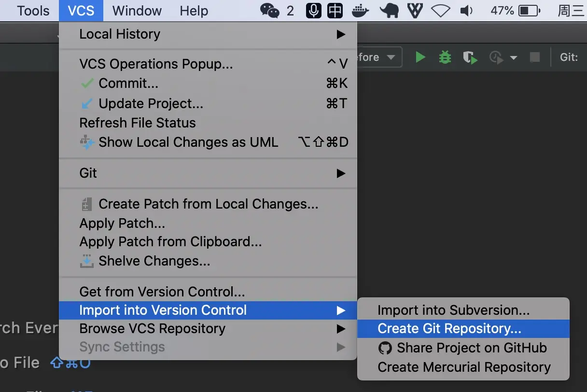Viewport: 587px width, 392px height.
Task: Open the Help menu
Action: (x=194, y=11)
